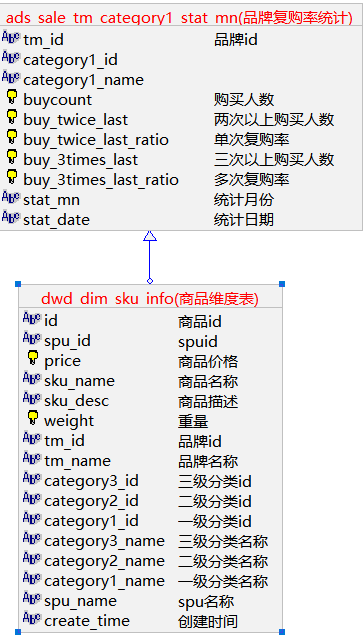The image size is (364, 635).
Task: Select the yellow numeric icon next to buycount
Action: [12, 97]
